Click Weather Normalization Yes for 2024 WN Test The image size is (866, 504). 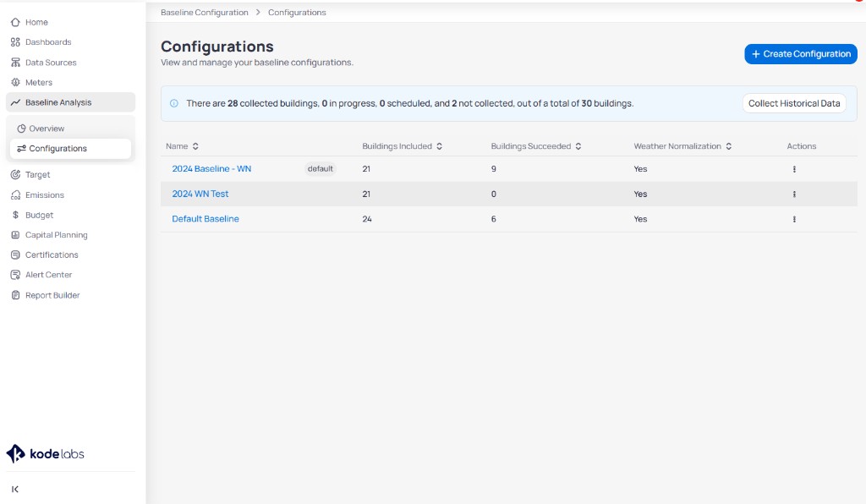click(641, 194)
